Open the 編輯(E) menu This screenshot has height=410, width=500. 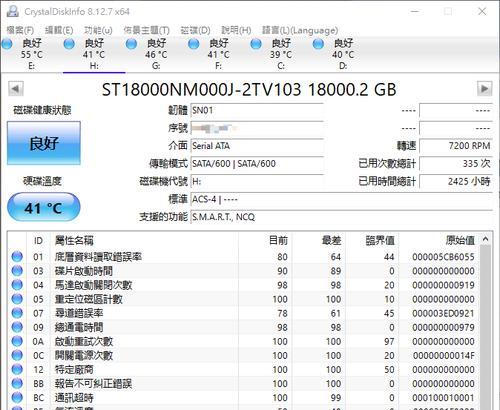point(59,30)
